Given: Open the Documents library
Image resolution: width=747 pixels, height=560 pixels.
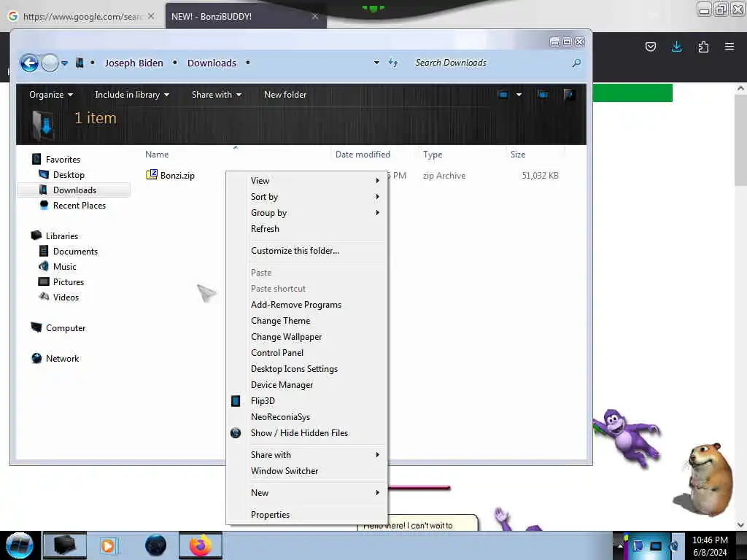Looking at the screenshot, I should [75, 251].
